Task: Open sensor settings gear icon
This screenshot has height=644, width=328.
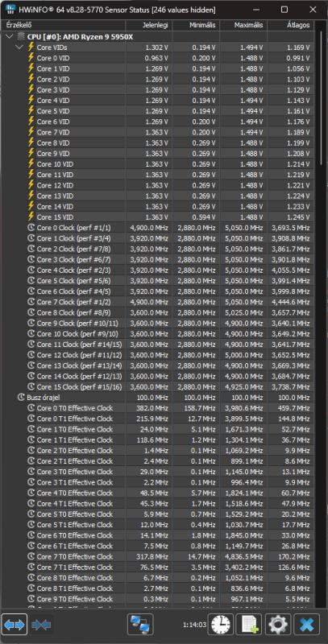Action: (278, 625)
